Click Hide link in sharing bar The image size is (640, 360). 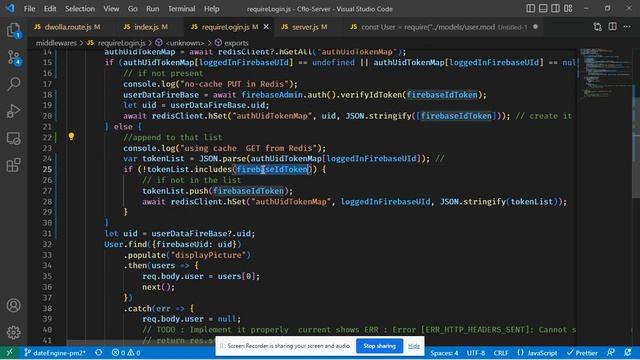pyautogui.click(x=413, y=346)
